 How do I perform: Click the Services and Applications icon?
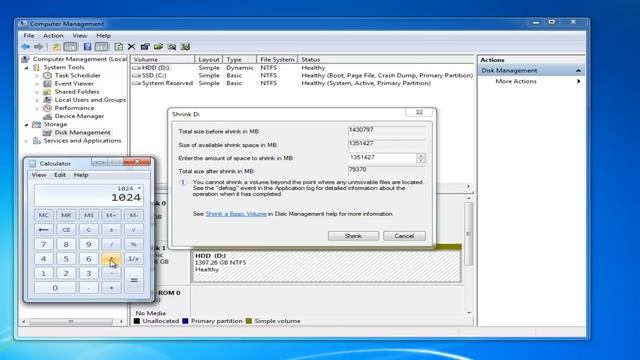(x=37, y=141)
